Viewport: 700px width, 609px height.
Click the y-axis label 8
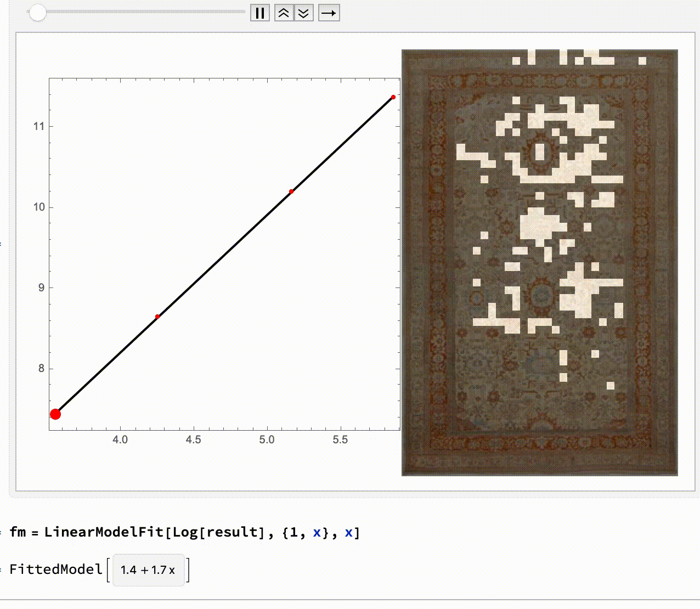click(x=42, y=369)
